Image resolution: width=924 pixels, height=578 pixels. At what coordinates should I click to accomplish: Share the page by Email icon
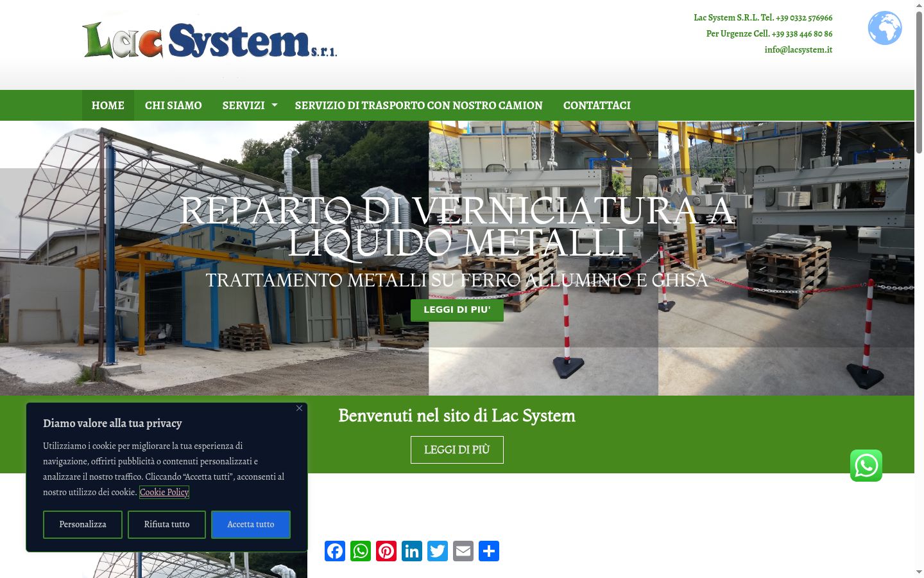pos(463,551)
